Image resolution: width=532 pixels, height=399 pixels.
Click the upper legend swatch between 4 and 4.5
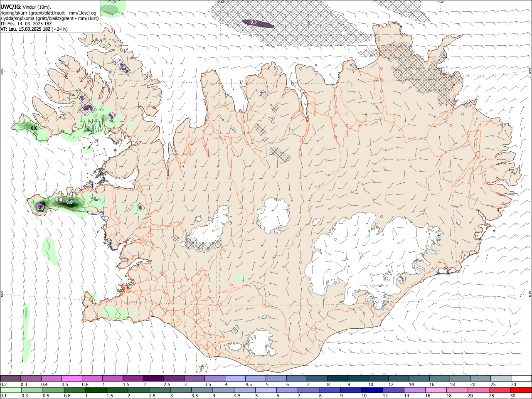235,379
